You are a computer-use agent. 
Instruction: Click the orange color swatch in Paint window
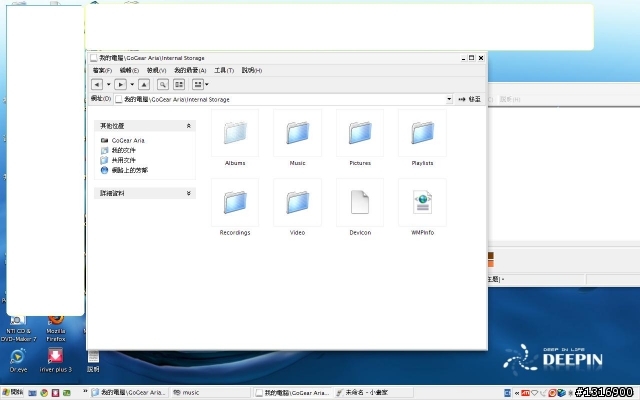(491, 264)
